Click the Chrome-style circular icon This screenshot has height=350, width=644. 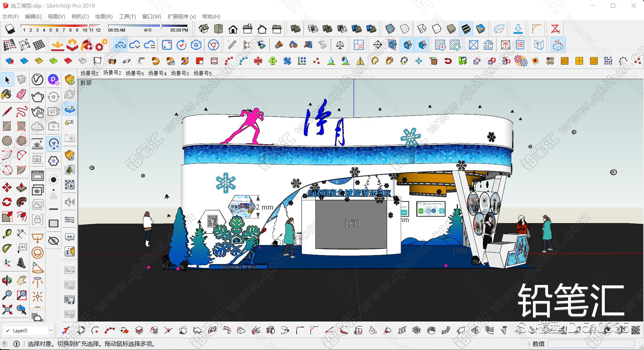tap(213, 45)
